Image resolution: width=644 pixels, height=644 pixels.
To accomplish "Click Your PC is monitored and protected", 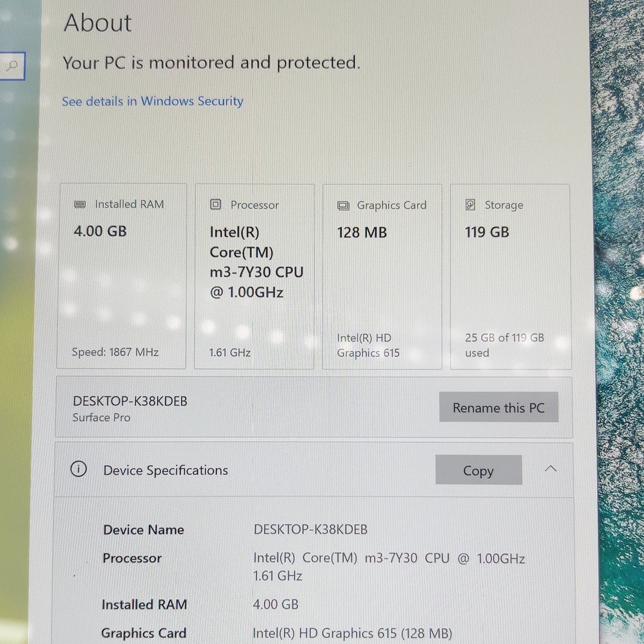I will point(211,63).
